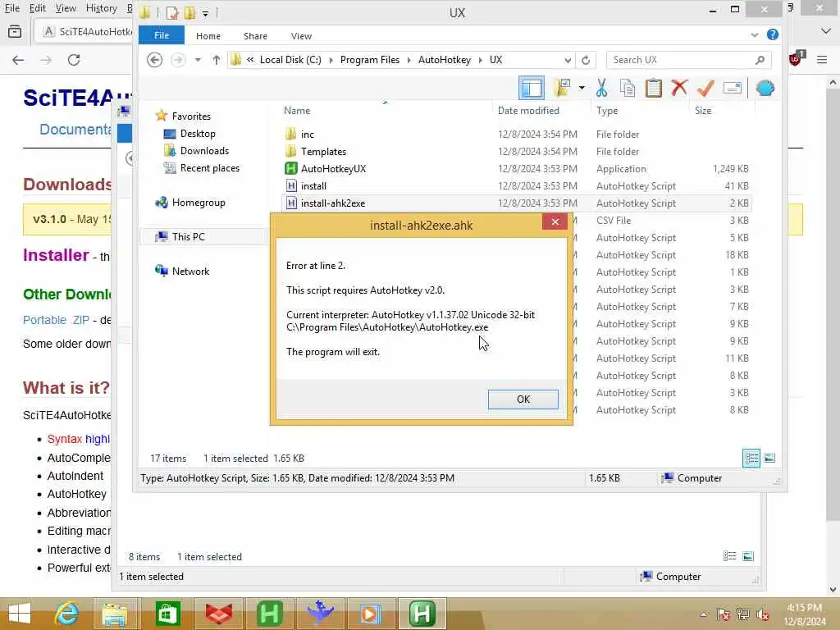Click the blue Help question mark icon

coord(772,34)
